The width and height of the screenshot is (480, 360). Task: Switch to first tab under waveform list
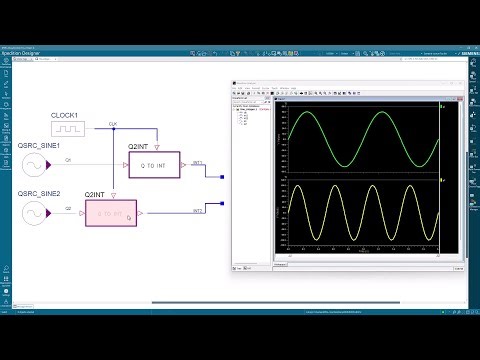click(x=238, y=268)
